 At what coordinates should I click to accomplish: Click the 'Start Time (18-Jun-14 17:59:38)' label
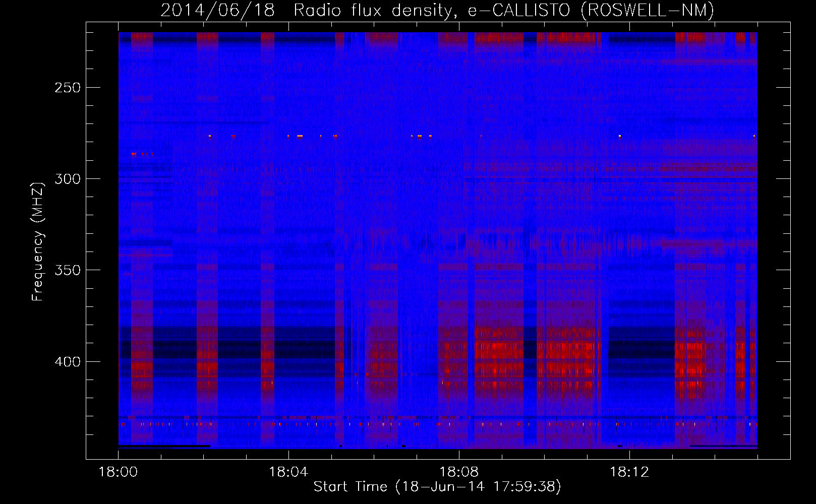point(437,487)
